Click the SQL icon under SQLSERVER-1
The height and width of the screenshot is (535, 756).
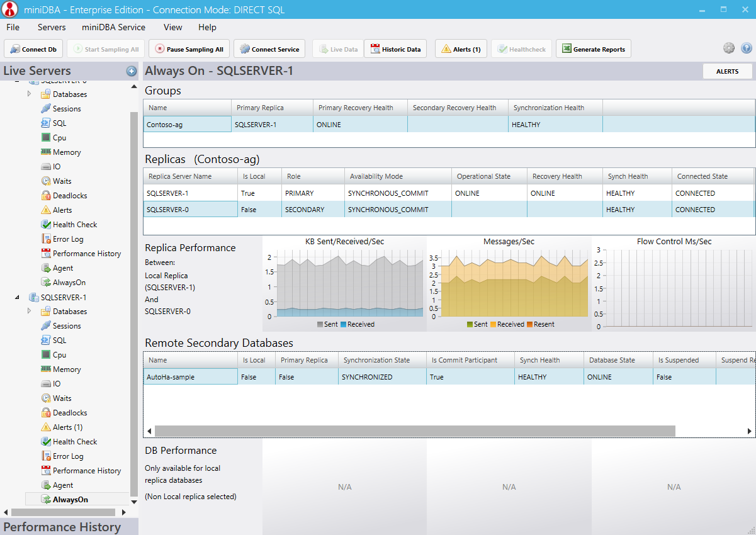[x=46, y=341]
